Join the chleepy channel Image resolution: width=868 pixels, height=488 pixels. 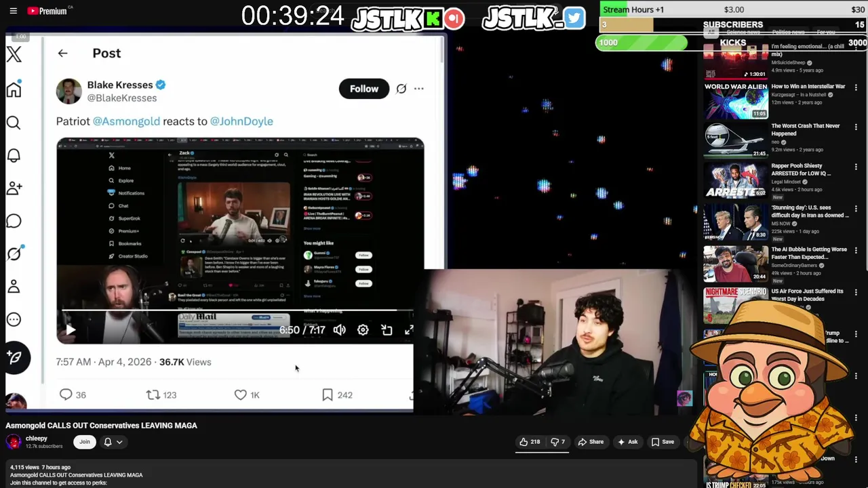[x=85, y=442]
